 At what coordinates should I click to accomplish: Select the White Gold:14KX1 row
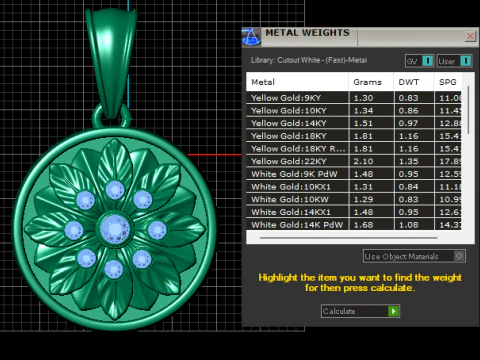point(354,212)
